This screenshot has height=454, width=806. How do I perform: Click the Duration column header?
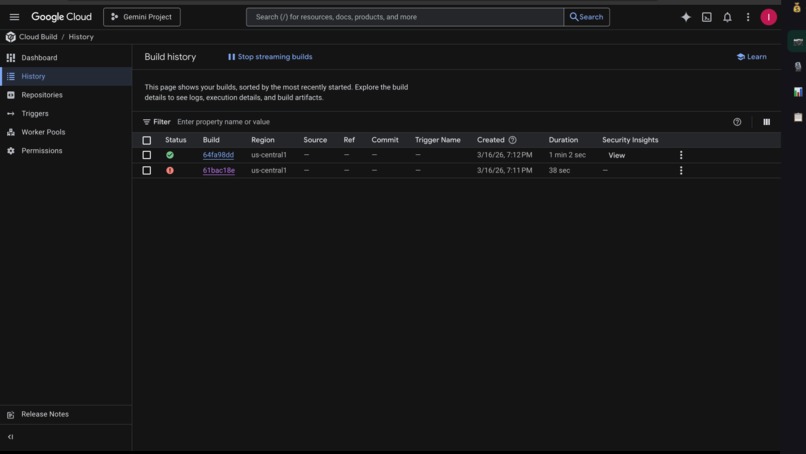click(563, 140)
